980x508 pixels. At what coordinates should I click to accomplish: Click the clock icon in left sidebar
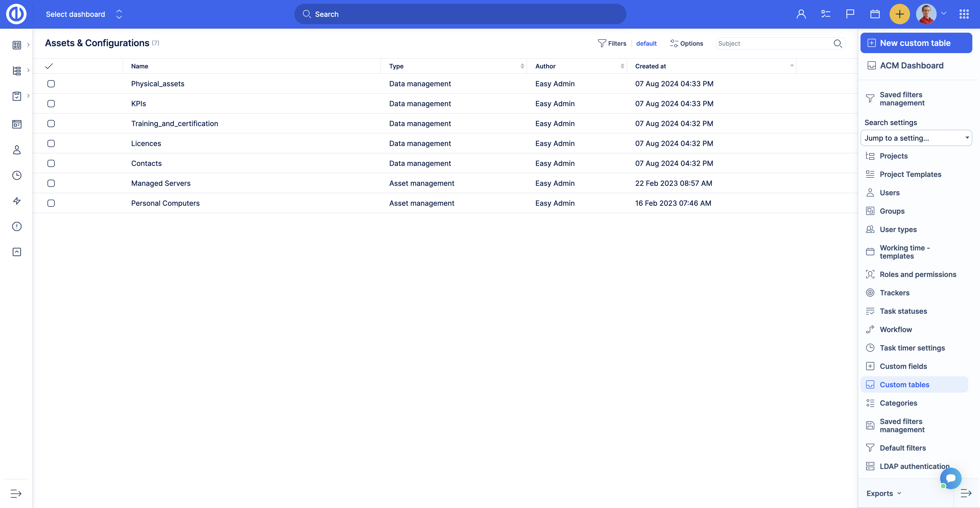17,175
